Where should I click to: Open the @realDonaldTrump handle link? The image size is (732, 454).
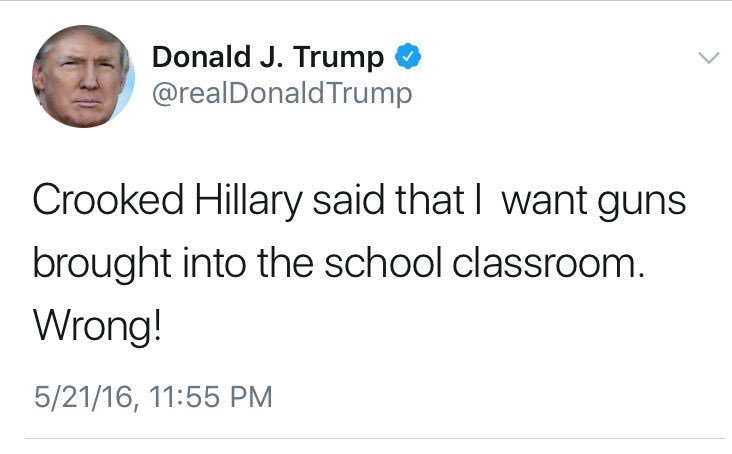pyautogui.click(x=282, y=94)
